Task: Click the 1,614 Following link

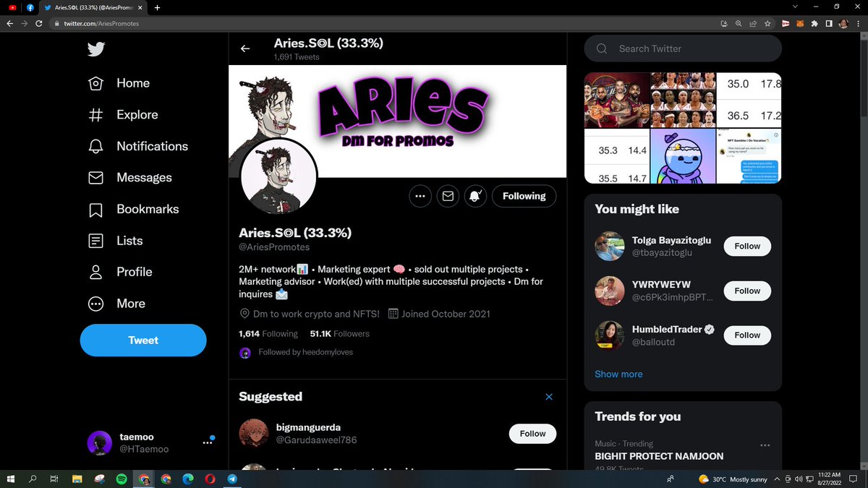Action: click(x=268, y=334)
